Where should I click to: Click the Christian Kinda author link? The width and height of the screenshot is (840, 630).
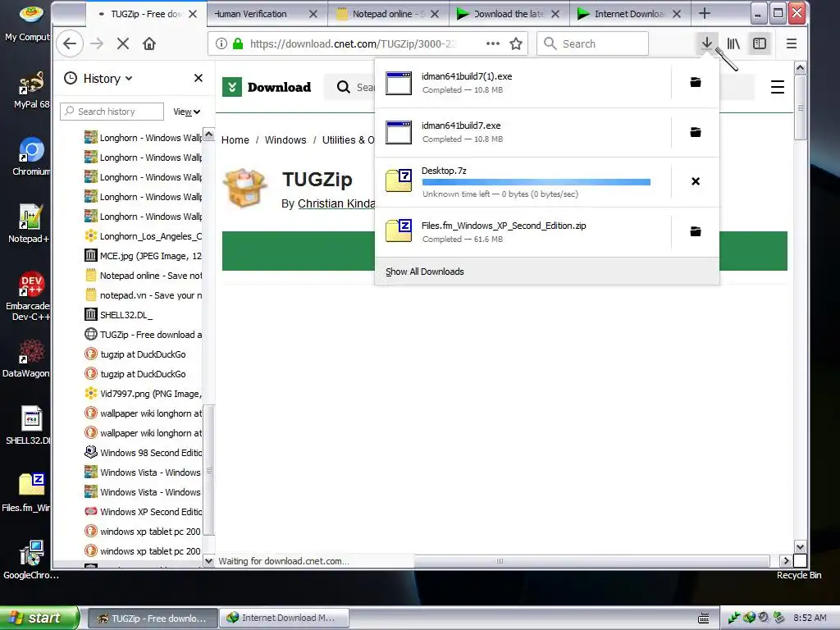point(336,203)
